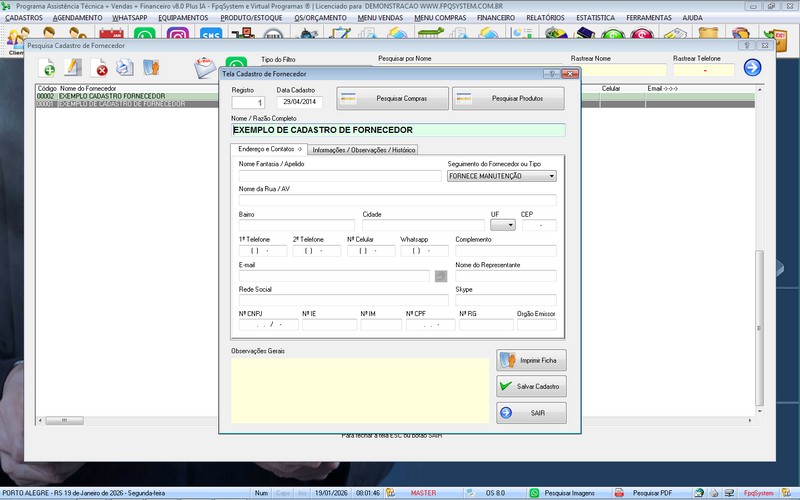
Task: Open the RELATÓRIOS menu
Action: pos(544,18)
